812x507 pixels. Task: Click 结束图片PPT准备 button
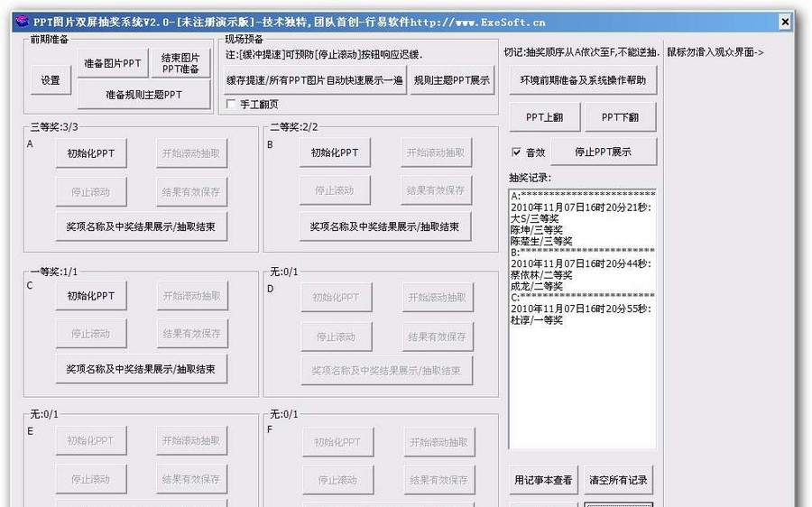coord(180,63)
